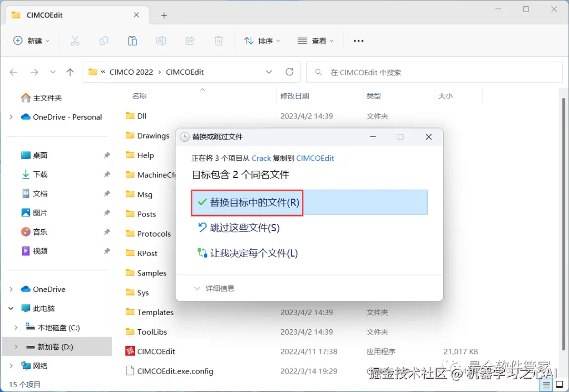Choose 跳过这些文件(S) option

239,228
